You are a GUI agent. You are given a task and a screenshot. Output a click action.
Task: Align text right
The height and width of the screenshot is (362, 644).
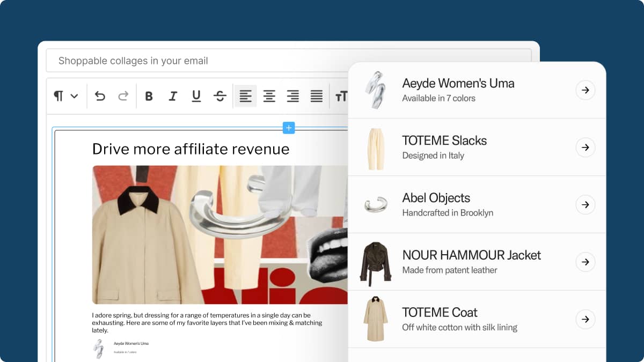tap(292, 96)
